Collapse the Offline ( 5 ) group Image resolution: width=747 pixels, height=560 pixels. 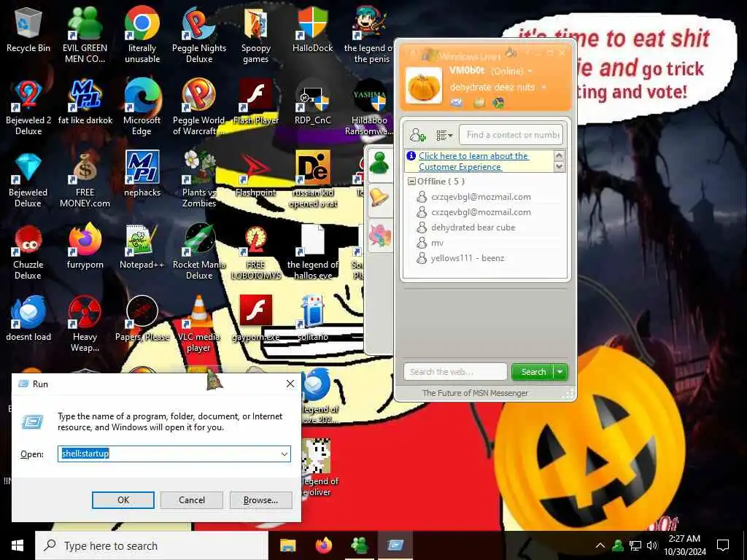411,182
